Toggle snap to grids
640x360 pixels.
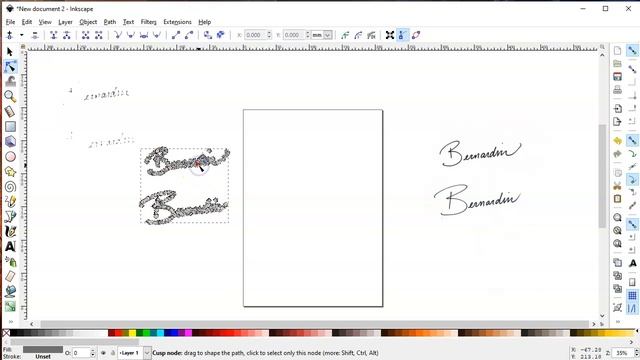point(632,296)
